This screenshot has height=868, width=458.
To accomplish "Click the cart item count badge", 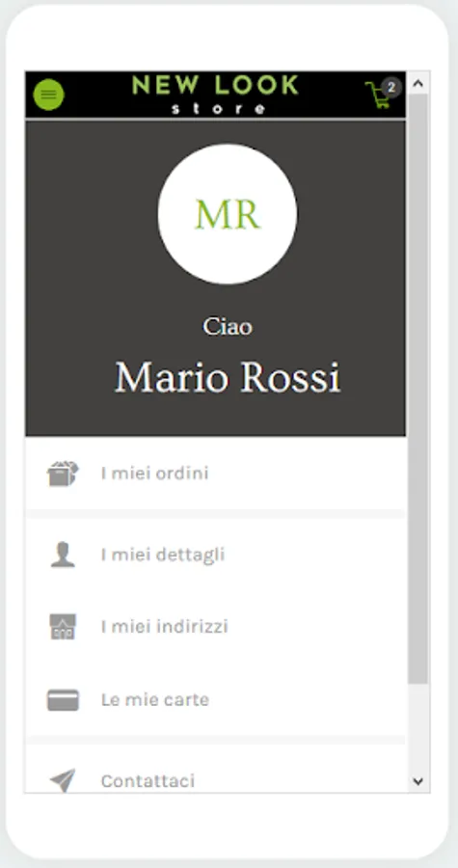I will (x=391, y=88).
